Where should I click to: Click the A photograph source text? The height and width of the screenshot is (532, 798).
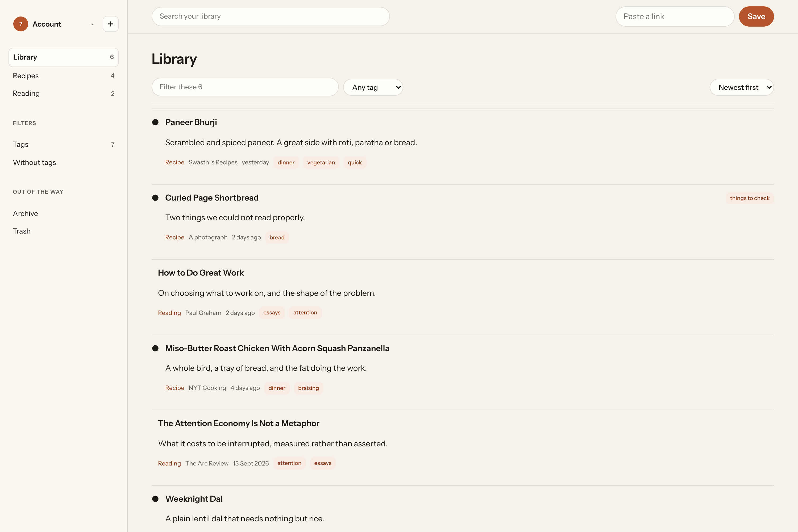point(208,238)
